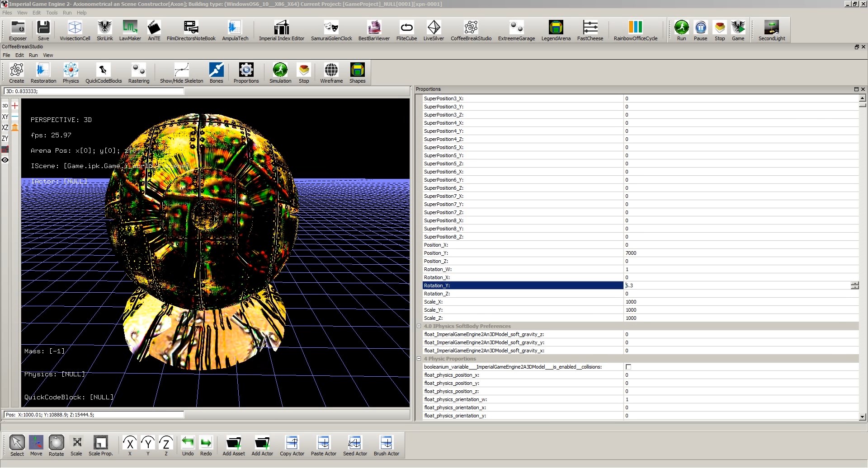868x468 pixels.
Task: Click the Save icon in main toolbar
Action: 43,30
